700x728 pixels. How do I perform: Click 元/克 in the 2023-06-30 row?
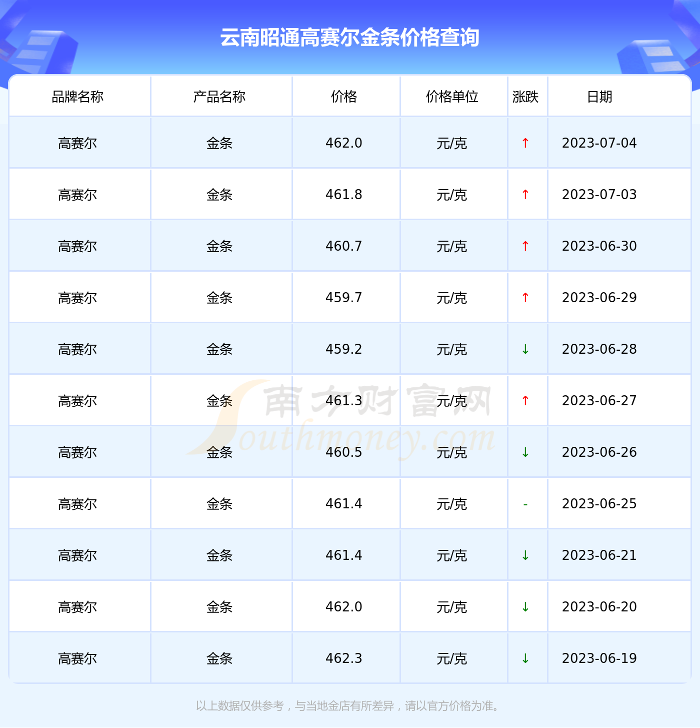(452, 247)
